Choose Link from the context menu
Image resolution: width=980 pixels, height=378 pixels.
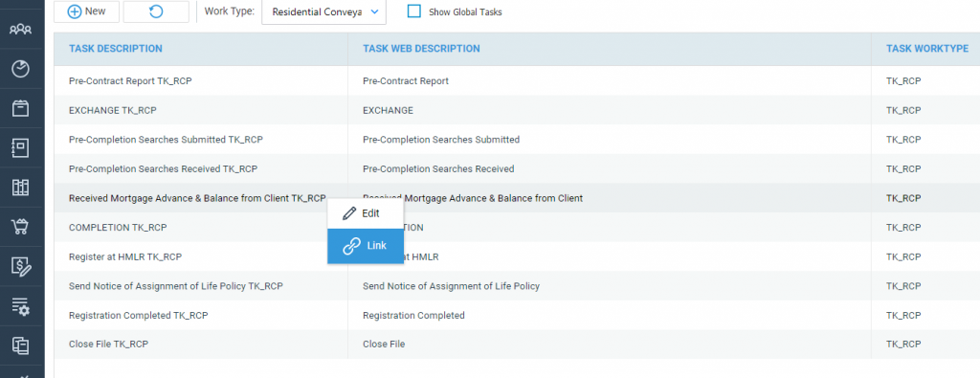click(366, 246)
